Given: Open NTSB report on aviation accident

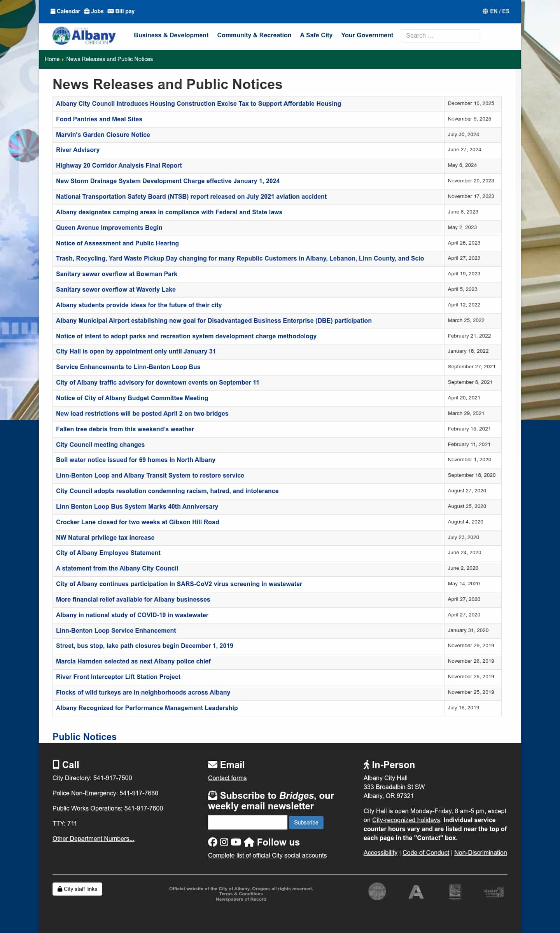Looking at the screenshot, I should click(191, 197).
